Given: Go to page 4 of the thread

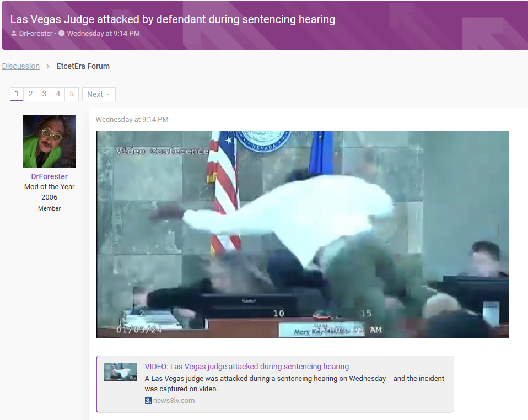Looking at the screenshot, I should [x=58, y=94].
